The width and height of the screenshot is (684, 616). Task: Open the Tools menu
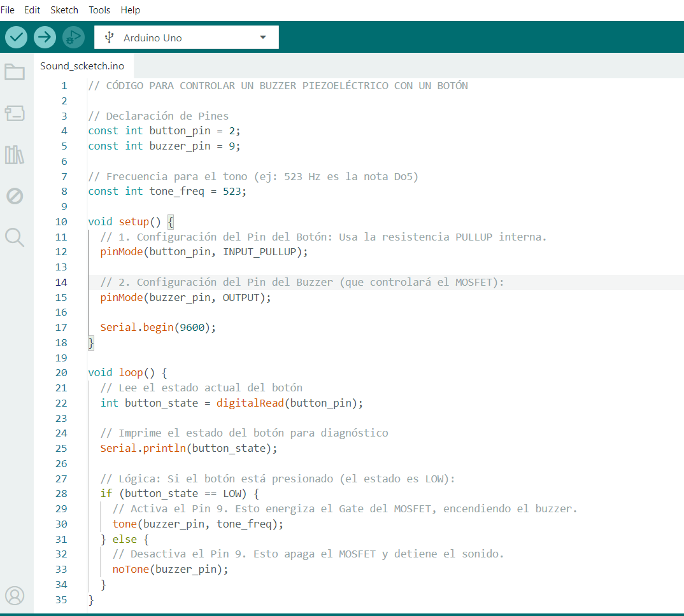(x=99, y=10)
